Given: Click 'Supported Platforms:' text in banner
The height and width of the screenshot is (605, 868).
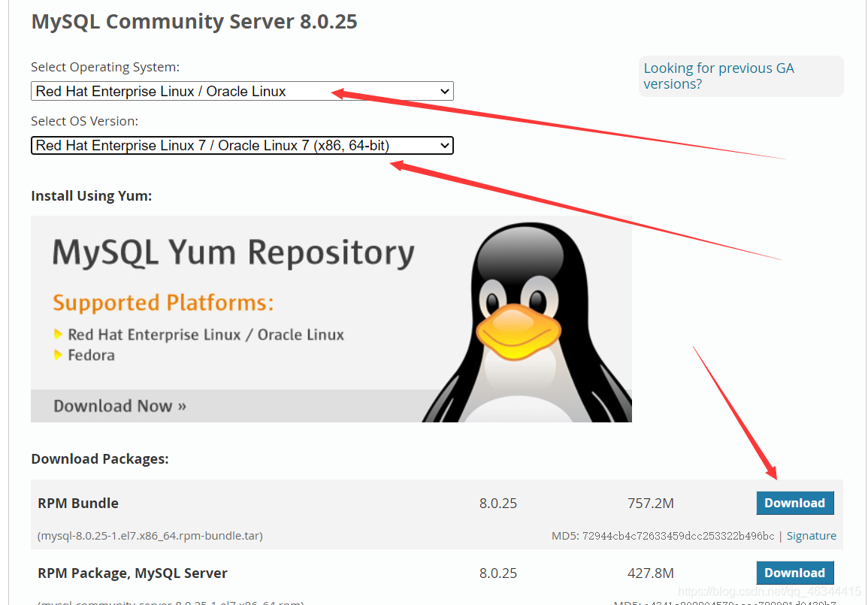Looking at the screenshot, I should pyautogui.click(x=163, y=303).
